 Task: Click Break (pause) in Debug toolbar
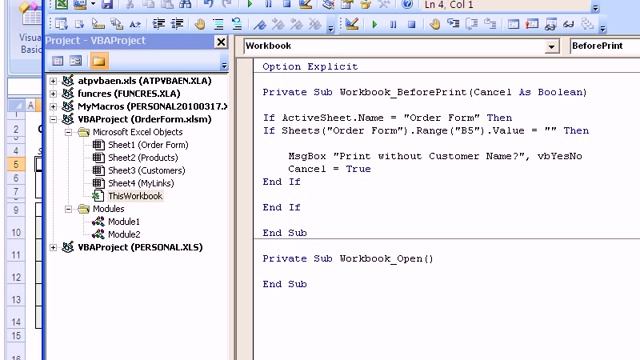click(x=393, y=24)
